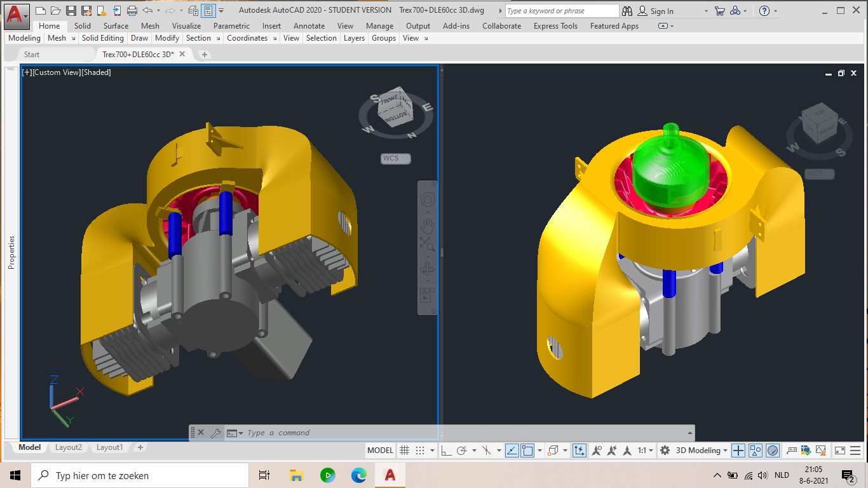
Task: Toggle object snap tracking in status bar
Action: (x=512, y=451)
